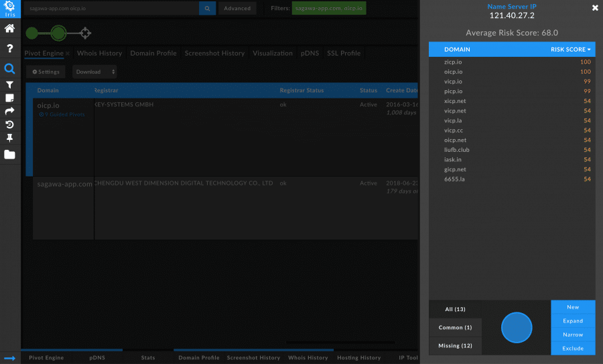Select oicp.net domain row
603x364 pixels.
pos(512,140)
